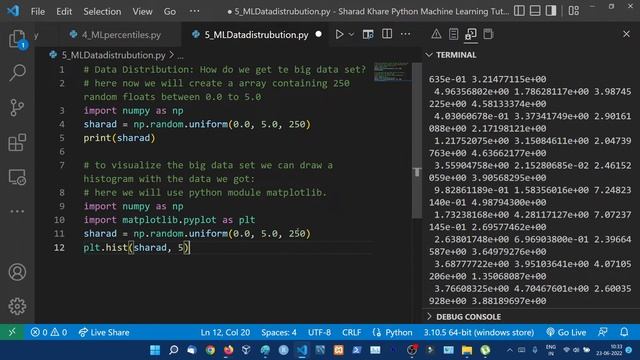This screenshot has width=640, height=360.
Task: Open the Selection menu
Action: [x=102, y=11]
